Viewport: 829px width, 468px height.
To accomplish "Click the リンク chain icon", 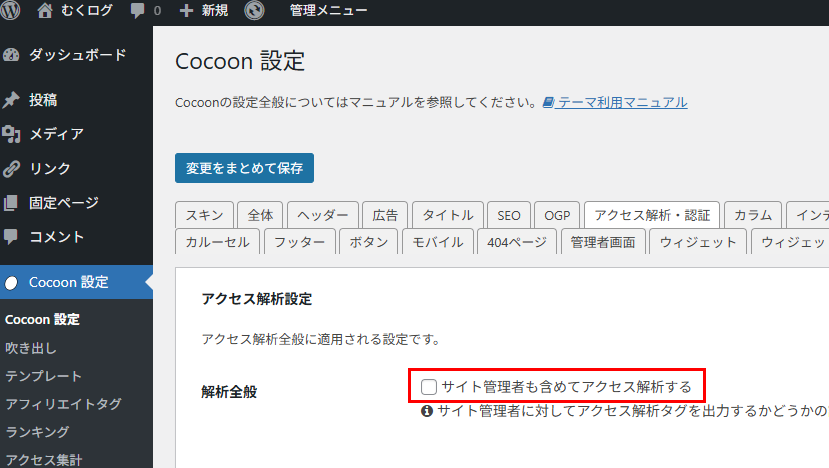I will (11, 168).
